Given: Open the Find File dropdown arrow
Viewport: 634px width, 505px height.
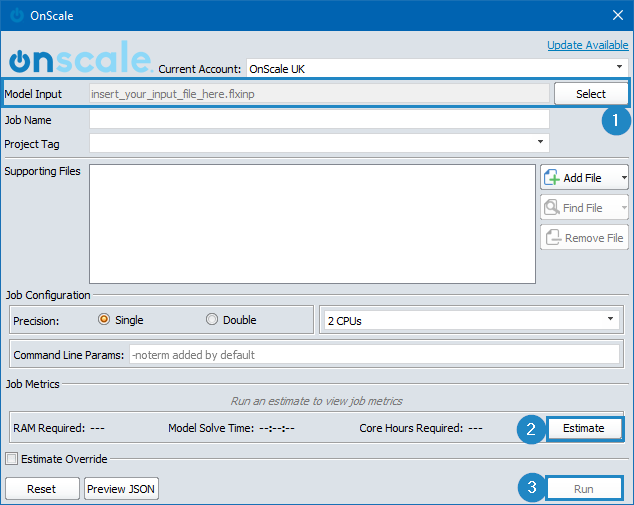Looking at the screenshot, I should tap(624, 208).
